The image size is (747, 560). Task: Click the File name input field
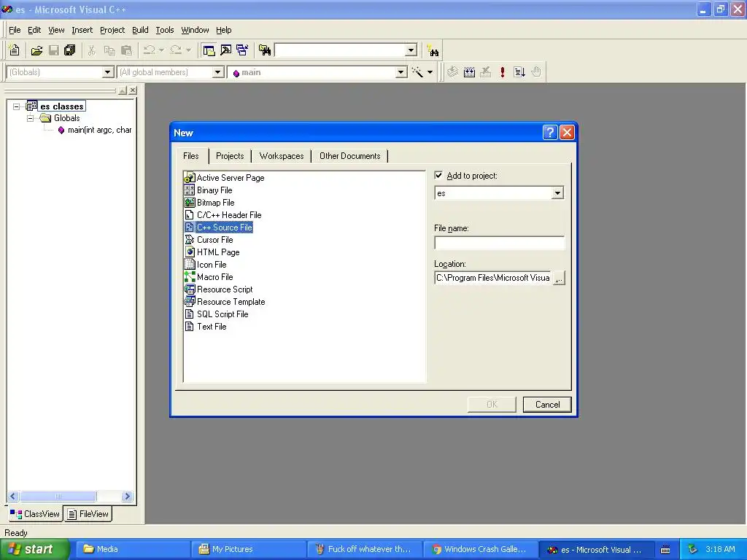pyautogui.click(x=499, y=242)
